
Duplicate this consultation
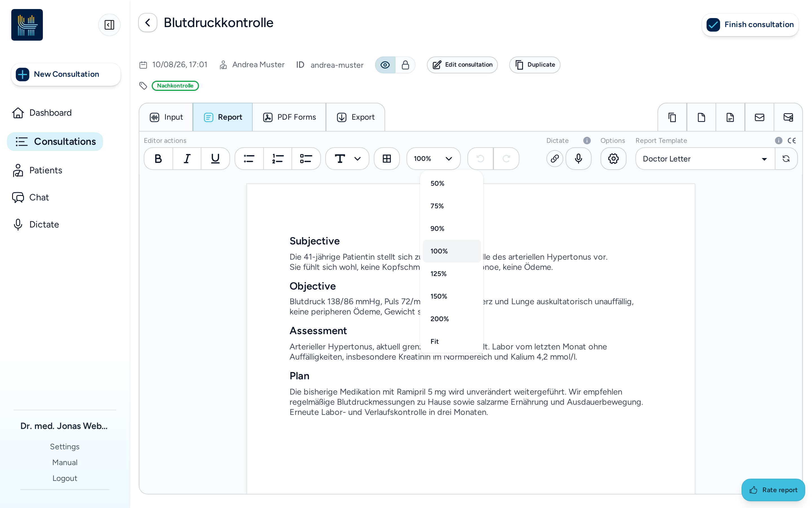(x=535, y=65)
